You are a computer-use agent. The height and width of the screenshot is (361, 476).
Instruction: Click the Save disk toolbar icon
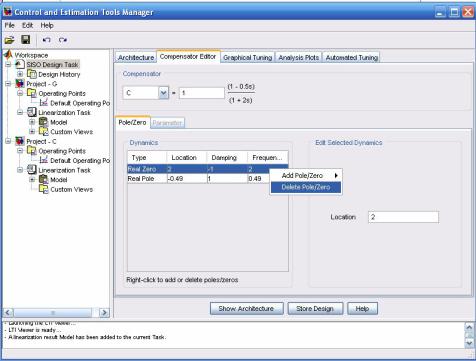[x=26, y=40]
